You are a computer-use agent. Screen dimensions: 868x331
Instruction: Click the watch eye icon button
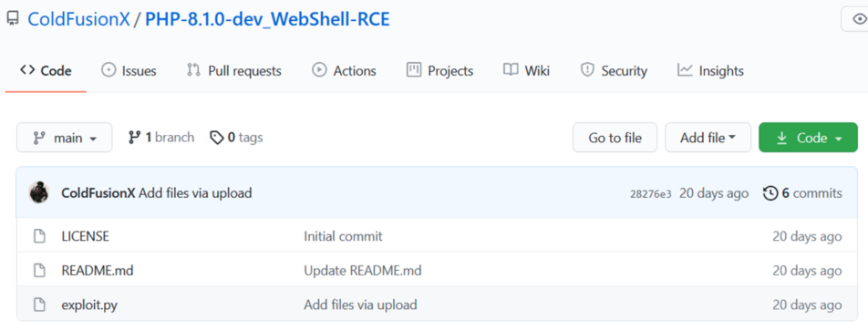tap(854, 19)
